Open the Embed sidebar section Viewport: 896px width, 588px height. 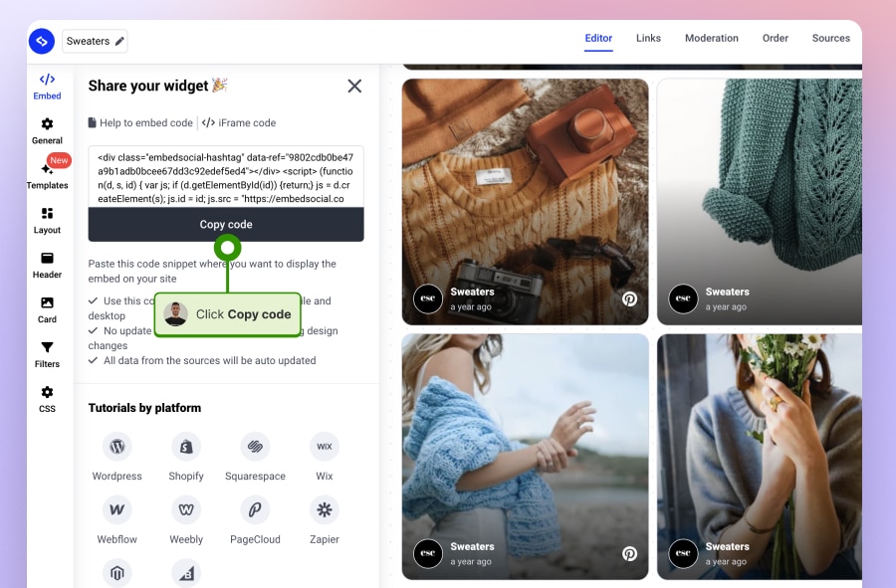(47, 87)
